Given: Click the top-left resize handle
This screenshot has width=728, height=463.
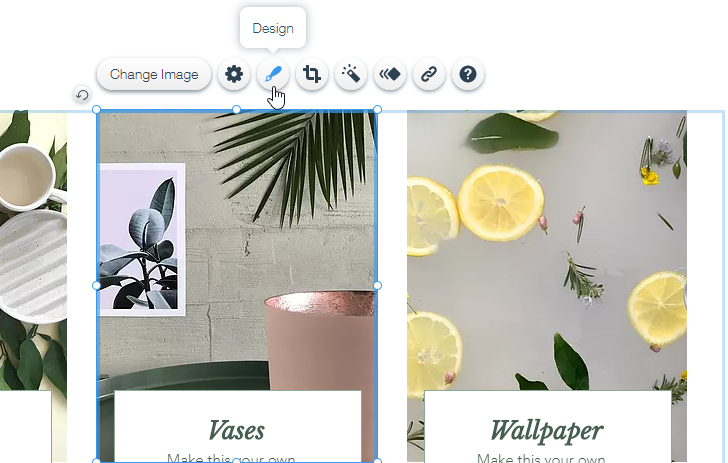Looking at the screenshot, I should (97, 110).
